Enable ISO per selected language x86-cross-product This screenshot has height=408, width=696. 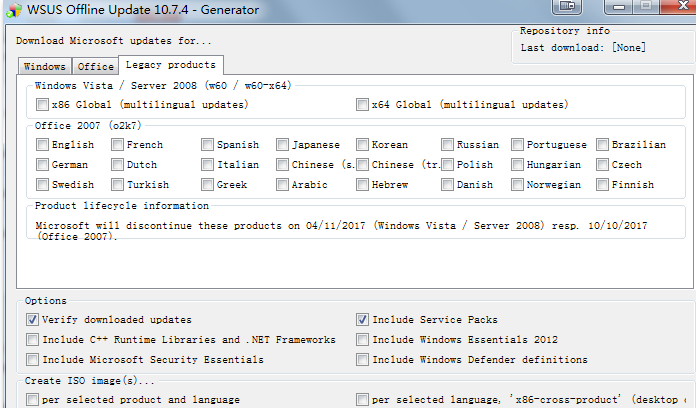click(362, 400)
